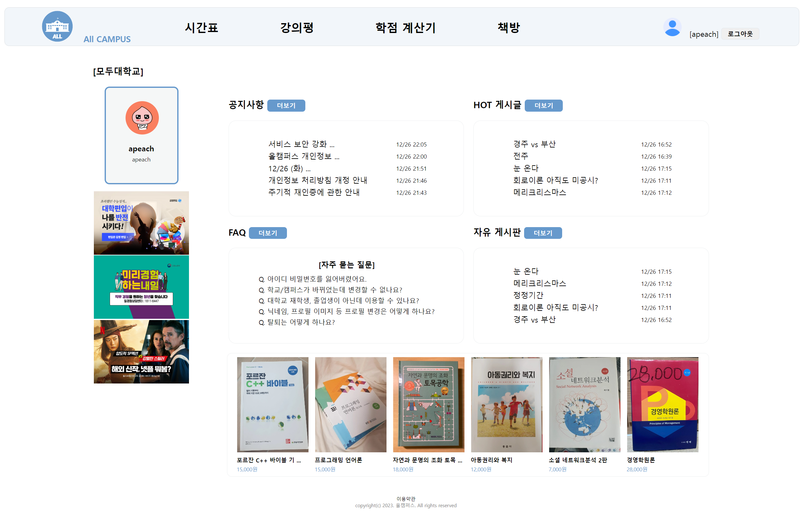812x511 pixels.
Task: Click the 28,000원 price label
Action: 637,469
